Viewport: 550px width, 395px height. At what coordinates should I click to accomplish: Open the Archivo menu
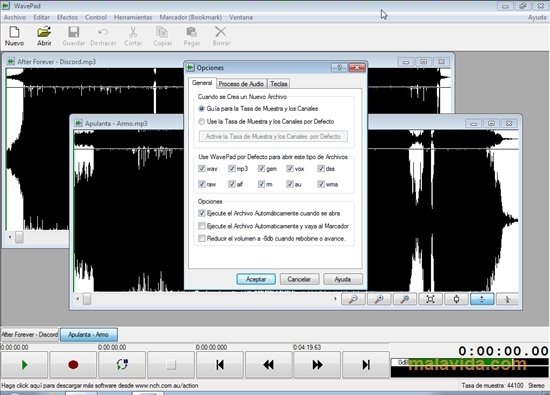click(x=15, y=17)
